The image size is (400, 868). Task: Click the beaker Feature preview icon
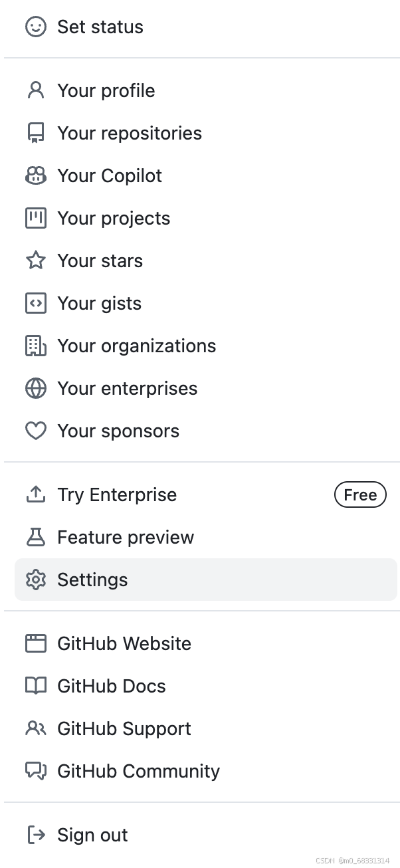(x=36, y=537)
